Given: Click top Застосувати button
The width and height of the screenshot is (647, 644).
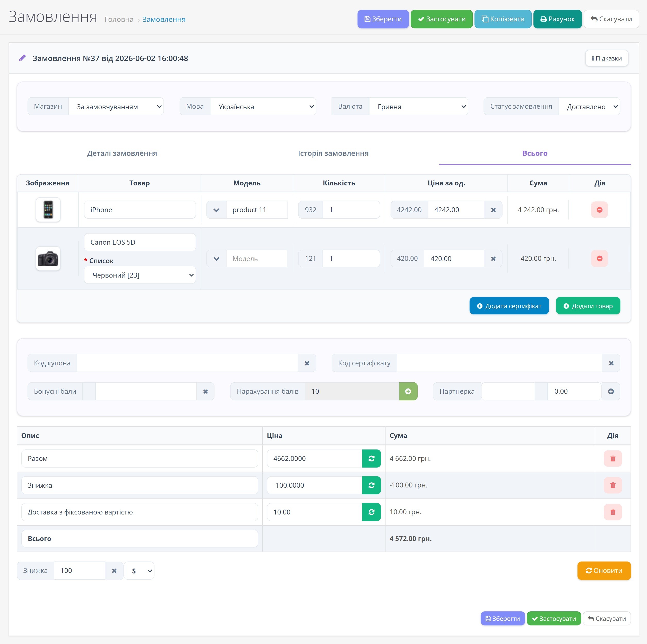Looking at the screenshot, I should tap(441, 19).
